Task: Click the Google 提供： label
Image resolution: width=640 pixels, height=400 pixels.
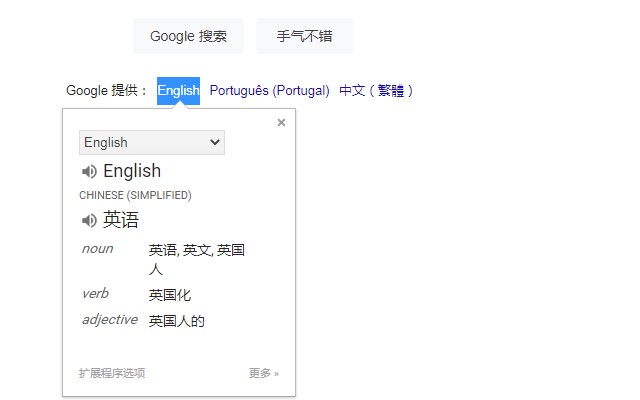Action: (x=107, y=91)
